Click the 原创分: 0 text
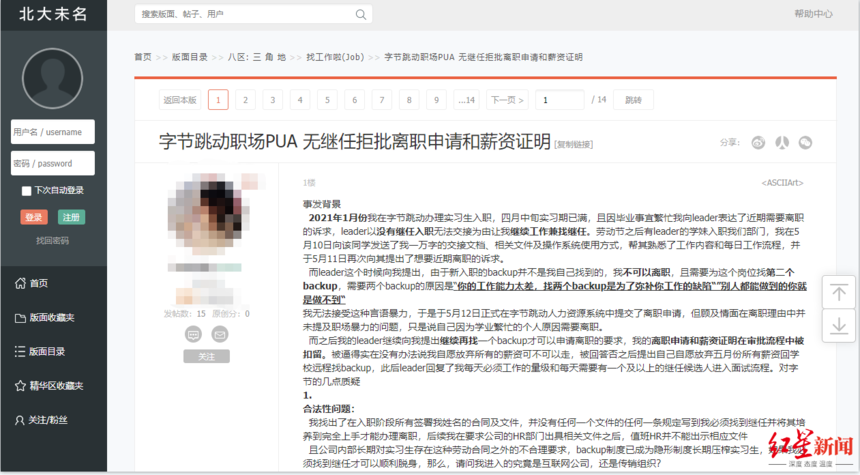 click(231, 314)
